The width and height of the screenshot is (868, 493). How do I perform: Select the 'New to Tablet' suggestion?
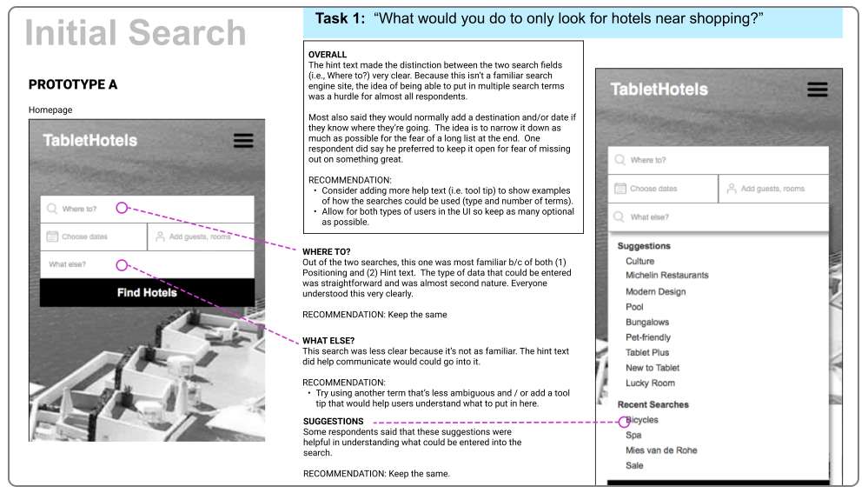[653, 368]
